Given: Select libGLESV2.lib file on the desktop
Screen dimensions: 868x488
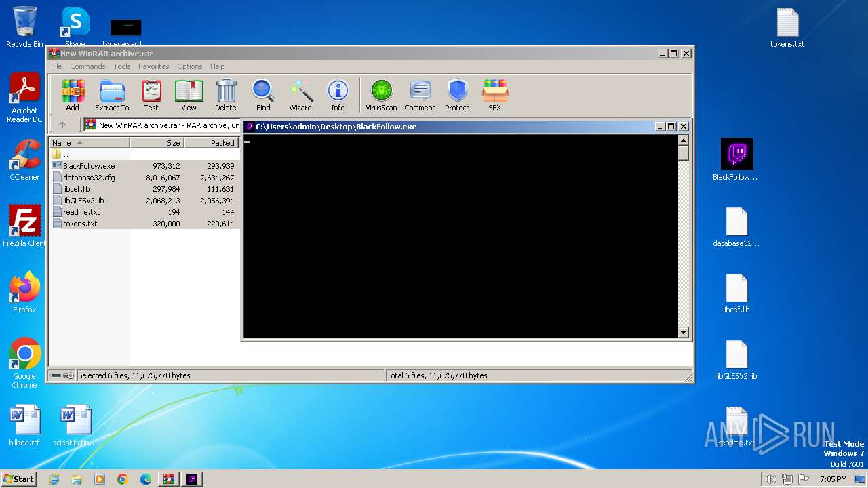Looking at the screenshot, I should (x=736, y=359).
